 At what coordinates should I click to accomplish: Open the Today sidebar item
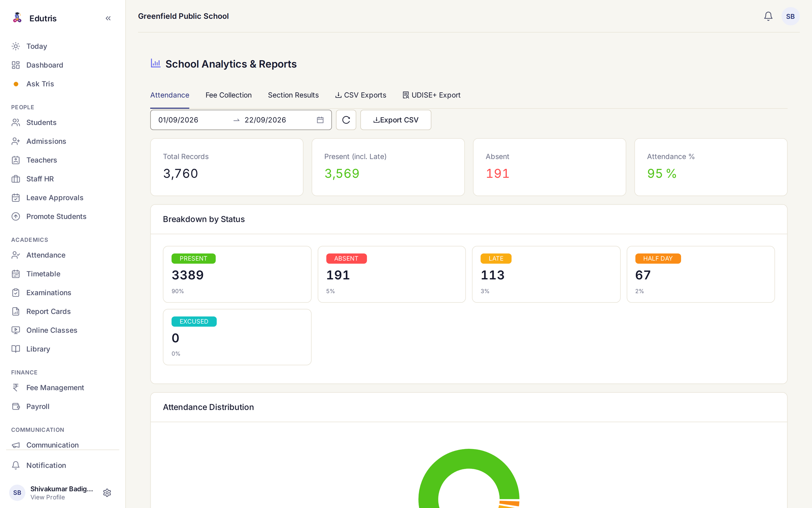[63, 46]
